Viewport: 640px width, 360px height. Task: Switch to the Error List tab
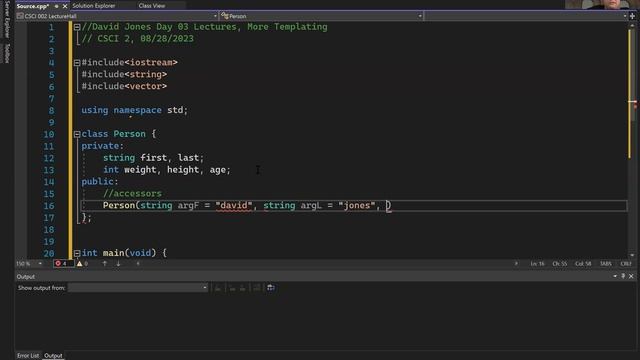click(x=28, y=356)
